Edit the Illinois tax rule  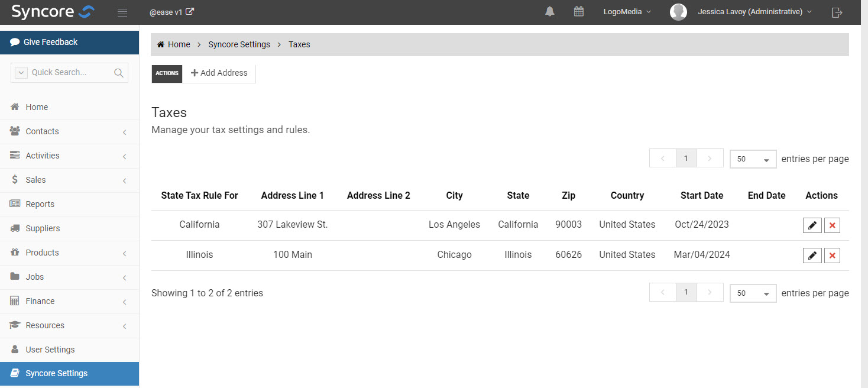(x=812, y=256)
